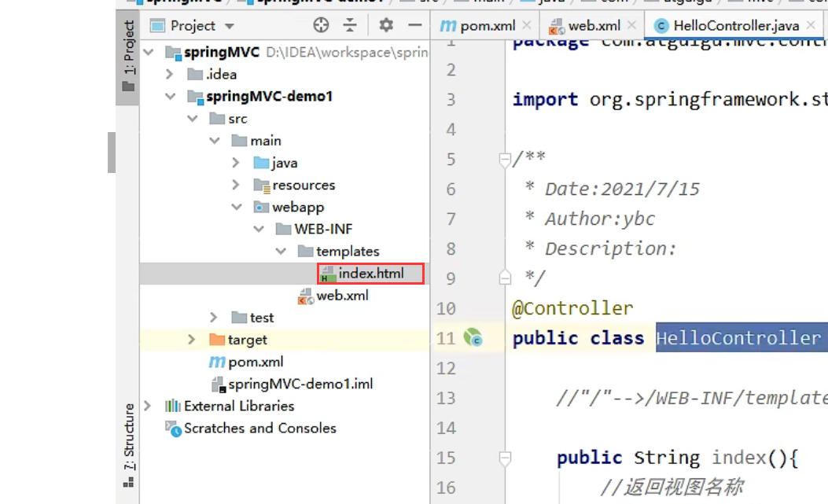Click the collapse all icon in Project toolbar
The height and width of the screenshot is (504, 828).
coord(350,25)
